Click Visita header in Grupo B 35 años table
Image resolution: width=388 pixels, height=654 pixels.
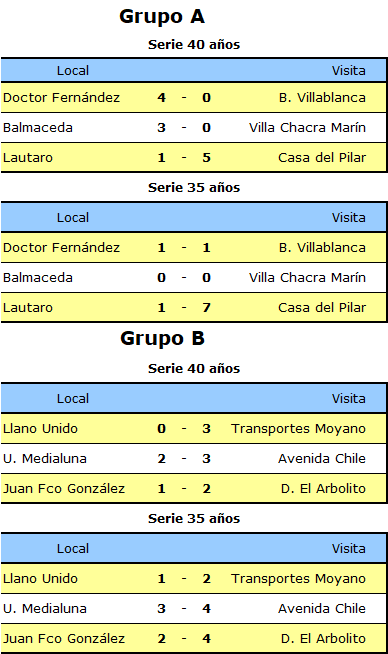[349, 548]
